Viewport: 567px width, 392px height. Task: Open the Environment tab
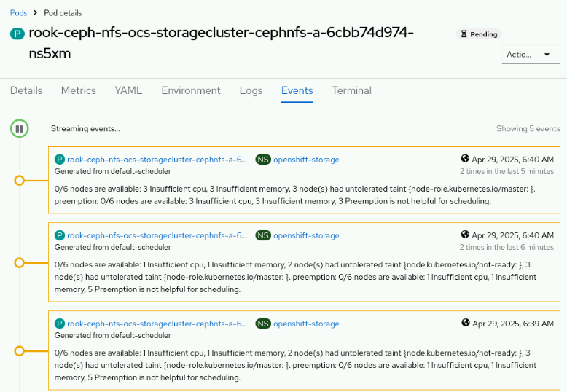click(191, 90)
